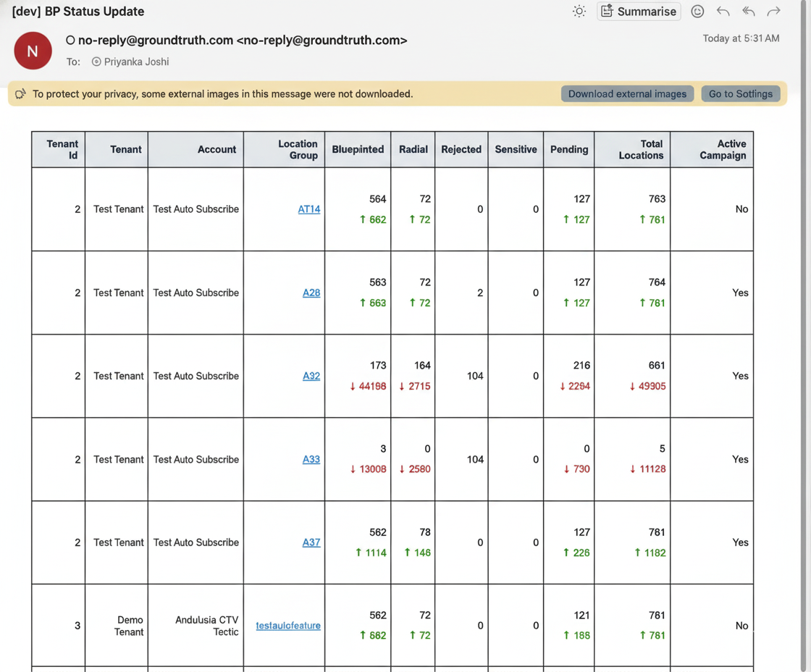811x672 pixels.
Task: Click the contact icon beside Priyanka Joshi
Action: pyautogui.click(x=96, y=62)
